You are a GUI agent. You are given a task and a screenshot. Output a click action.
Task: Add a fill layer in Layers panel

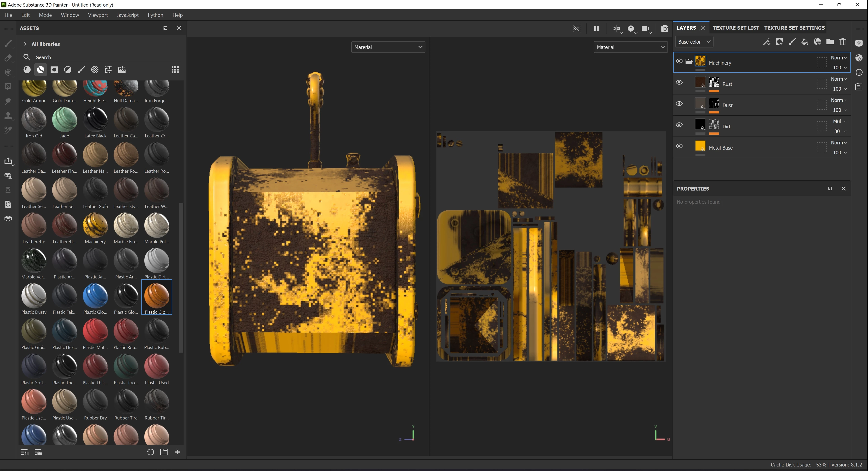[805, 42]
